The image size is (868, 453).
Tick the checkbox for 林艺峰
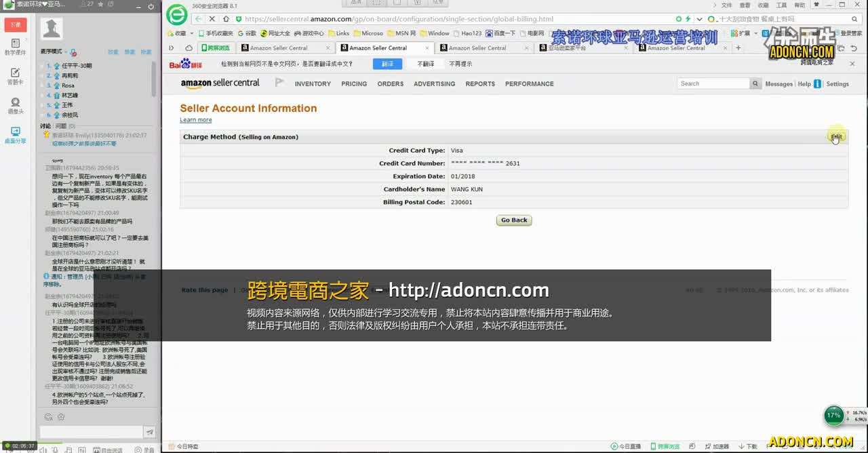(x=43, y=96)
